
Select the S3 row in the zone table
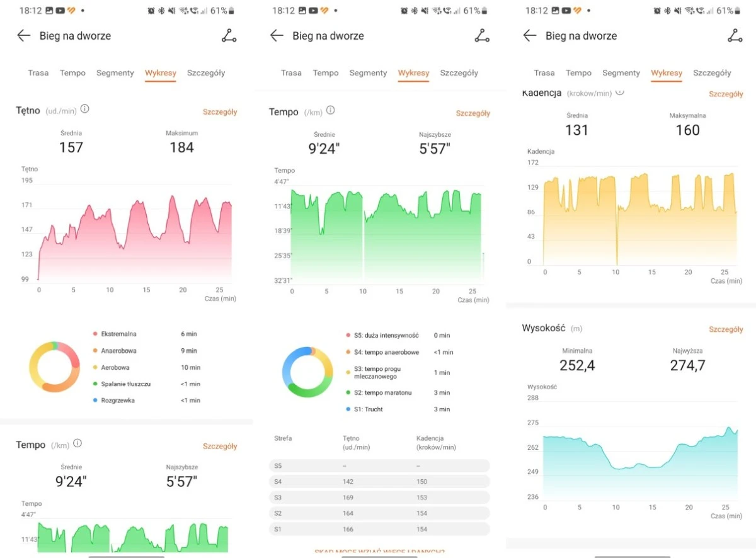click(379, 497)
